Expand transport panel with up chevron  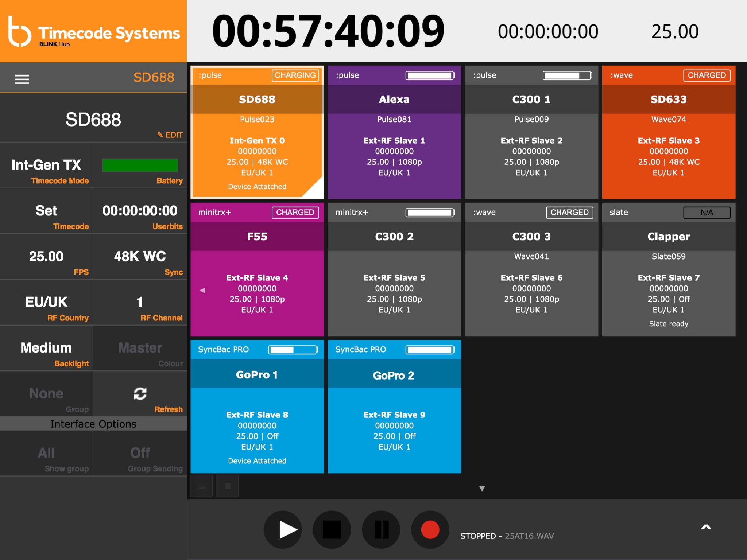coord(706,527)
